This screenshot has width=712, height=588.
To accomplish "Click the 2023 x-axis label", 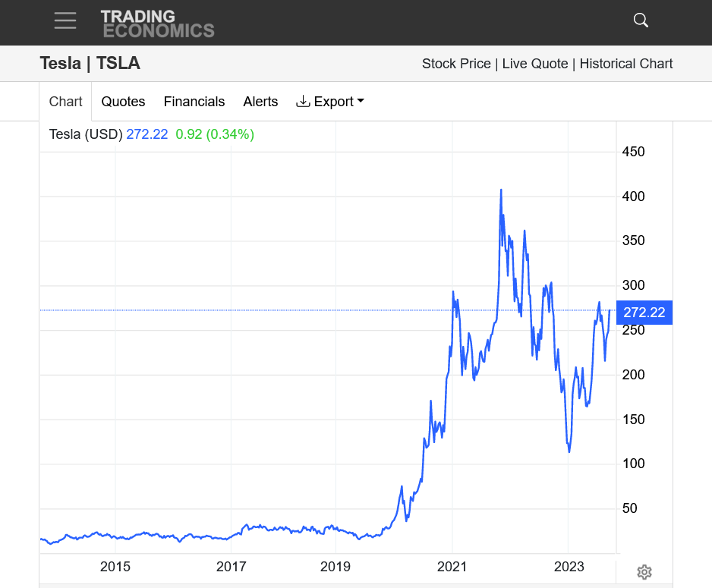I will [569, 567].
